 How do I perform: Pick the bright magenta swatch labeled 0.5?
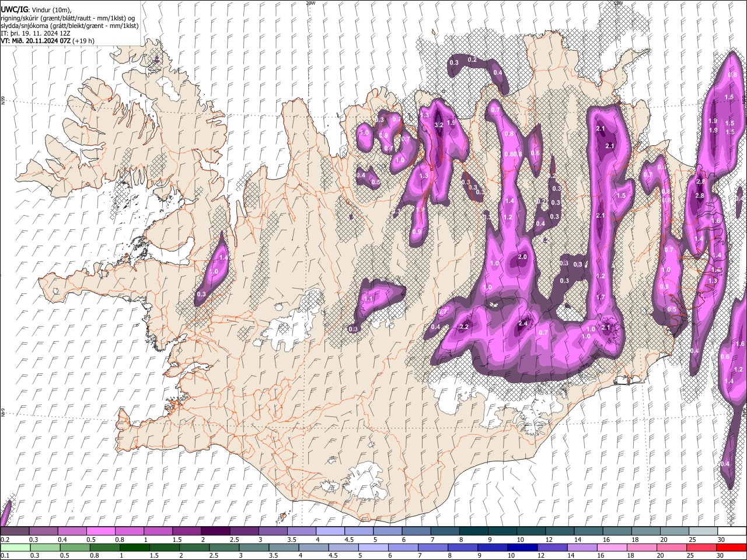pyautogui.click(x=100, y=531)
